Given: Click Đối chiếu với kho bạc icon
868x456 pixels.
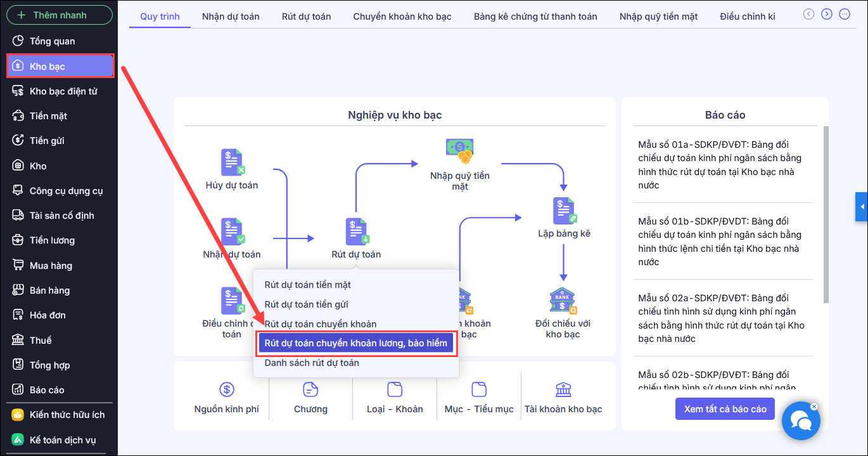Looking at the screenshot, I should 563,302.
